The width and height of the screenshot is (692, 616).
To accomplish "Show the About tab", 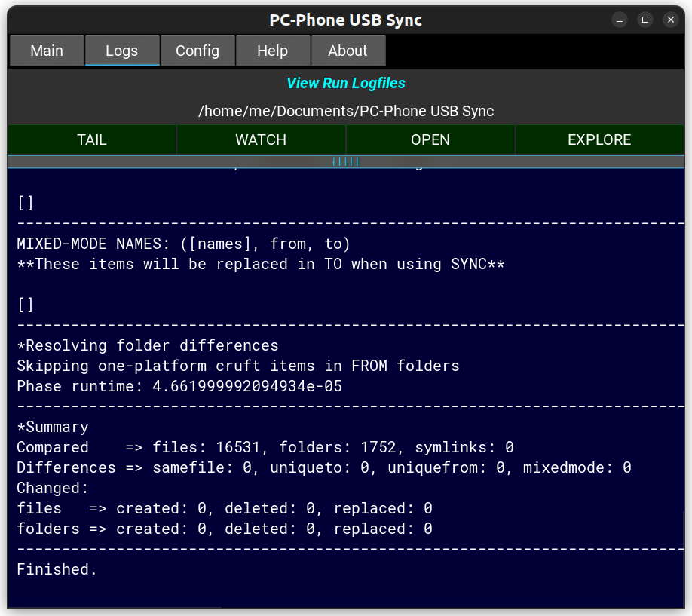I will [x=348, y=51].
